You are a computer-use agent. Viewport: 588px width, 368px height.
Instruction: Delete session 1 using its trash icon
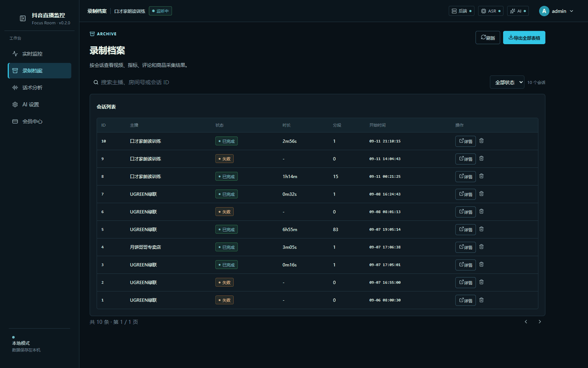481,300
